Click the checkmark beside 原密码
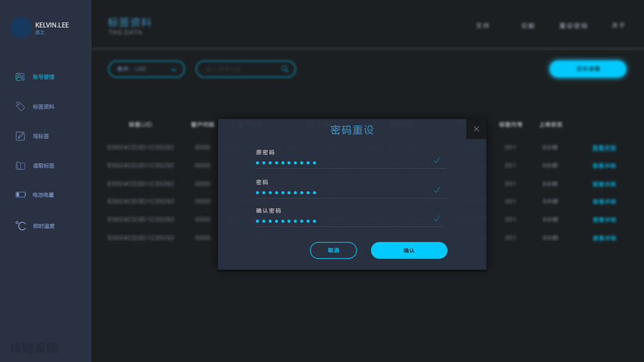Screen dimensions: 644x362 coord(436,160)
